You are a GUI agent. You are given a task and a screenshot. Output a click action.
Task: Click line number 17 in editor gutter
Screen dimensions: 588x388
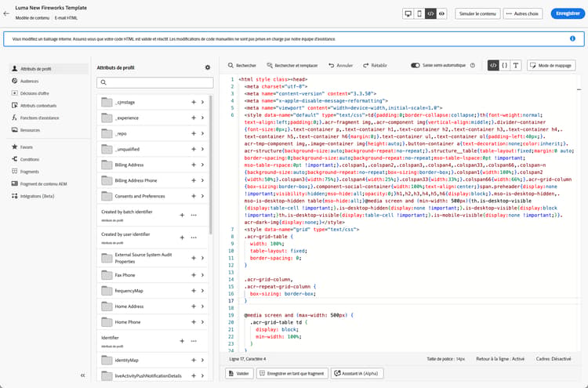point(231,301)
